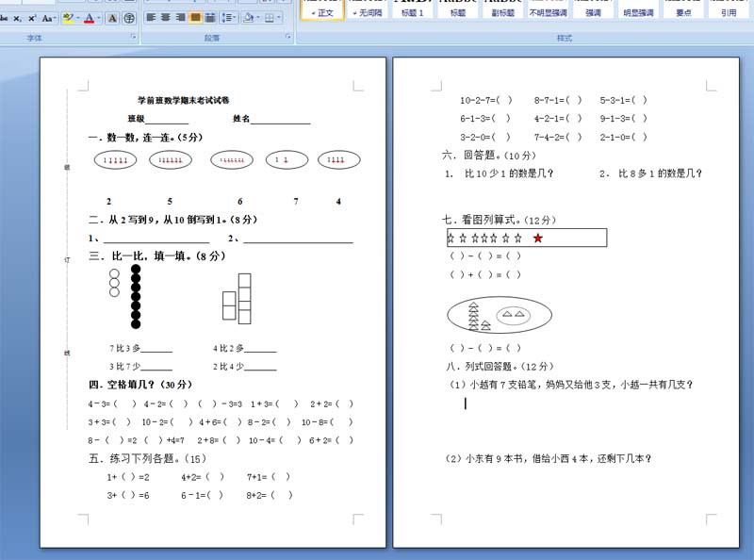
Task: Open the 段落 dialog launcher
Action: click(x=288, y=37)
